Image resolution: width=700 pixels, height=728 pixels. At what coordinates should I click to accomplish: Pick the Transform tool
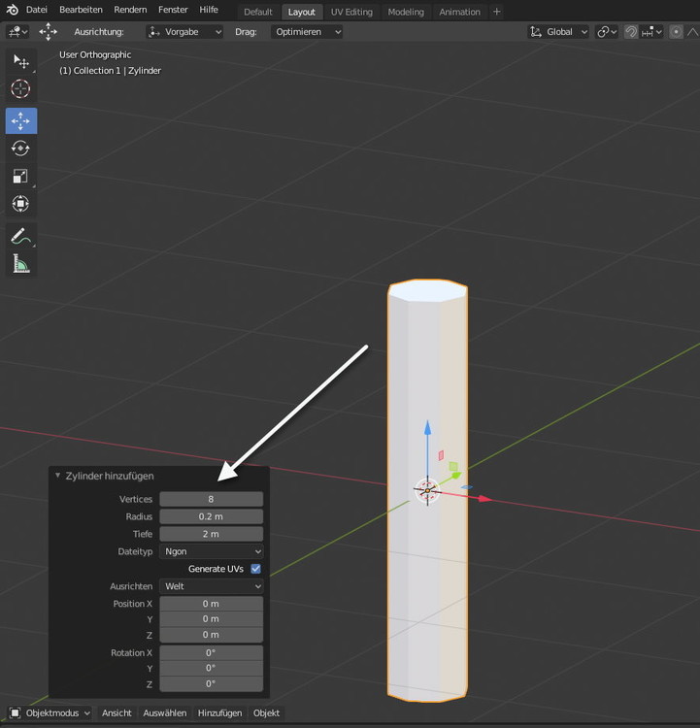point(20,205)
